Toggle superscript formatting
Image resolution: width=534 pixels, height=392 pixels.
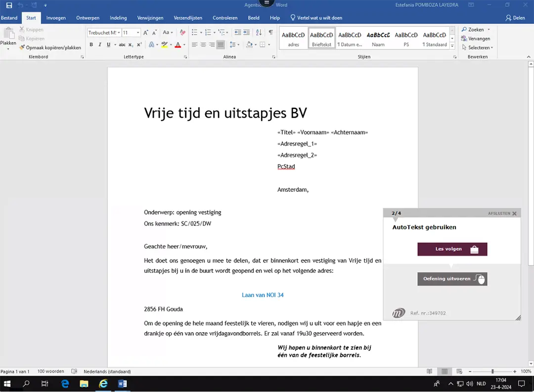click(x=139, y=44)
